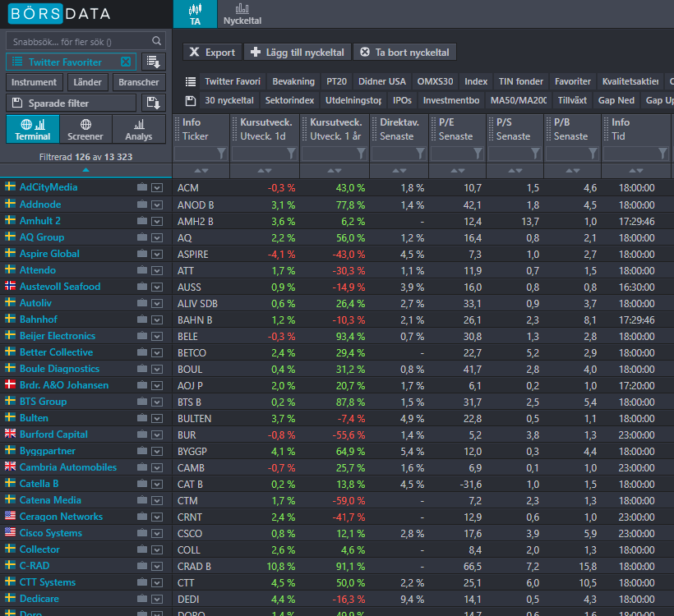
Task: Click the briefcase icon for Burford Capital
Action: pyautogui.click(x=142, y=434)
